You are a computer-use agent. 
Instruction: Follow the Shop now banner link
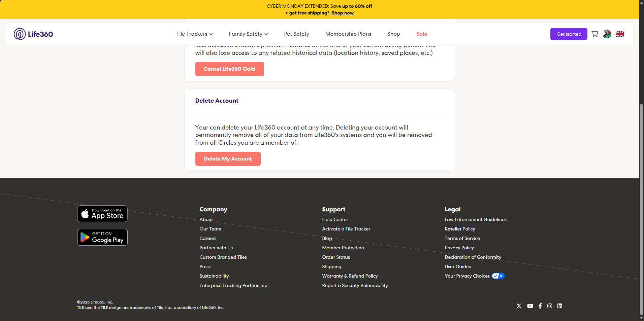pyautogui.click(x=343, y=13)
